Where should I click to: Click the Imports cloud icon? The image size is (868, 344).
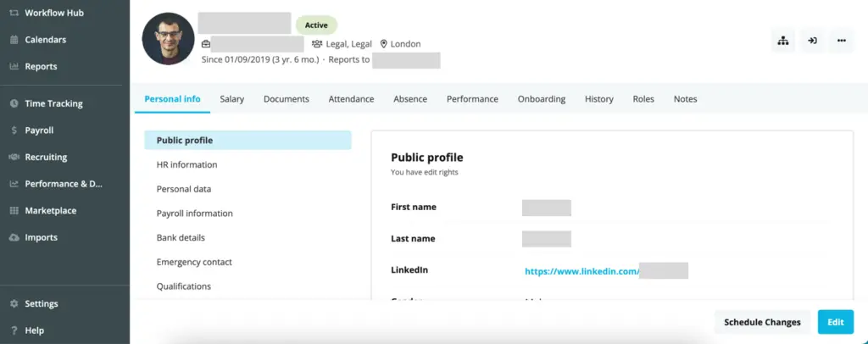[14, 238]
